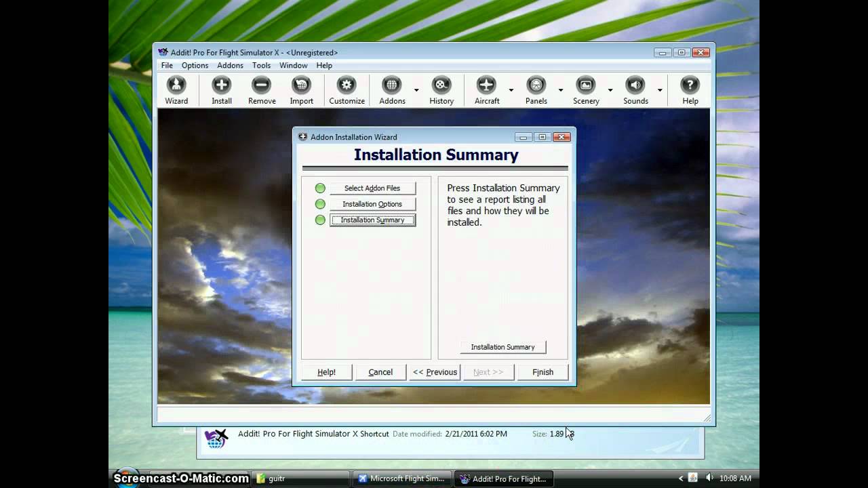Viewport: 868px width, 488px height.
Task: Maximize the Addit! Pro main window
Action: coord(682,52)
